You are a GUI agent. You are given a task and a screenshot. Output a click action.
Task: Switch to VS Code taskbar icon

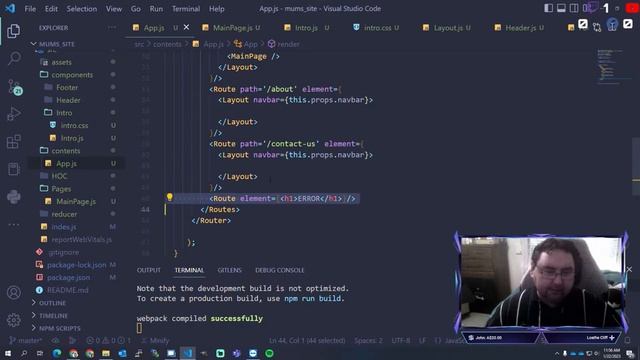[x=188, y=353]
